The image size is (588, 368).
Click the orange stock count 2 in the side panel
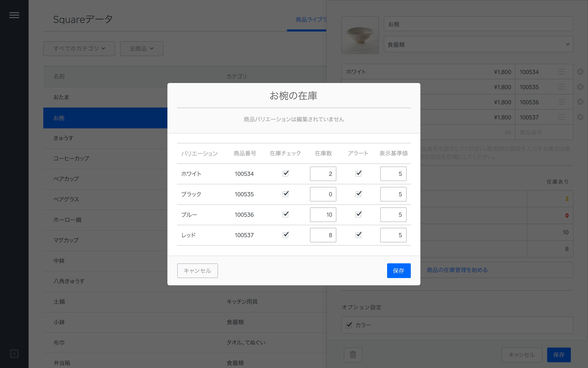567,199
